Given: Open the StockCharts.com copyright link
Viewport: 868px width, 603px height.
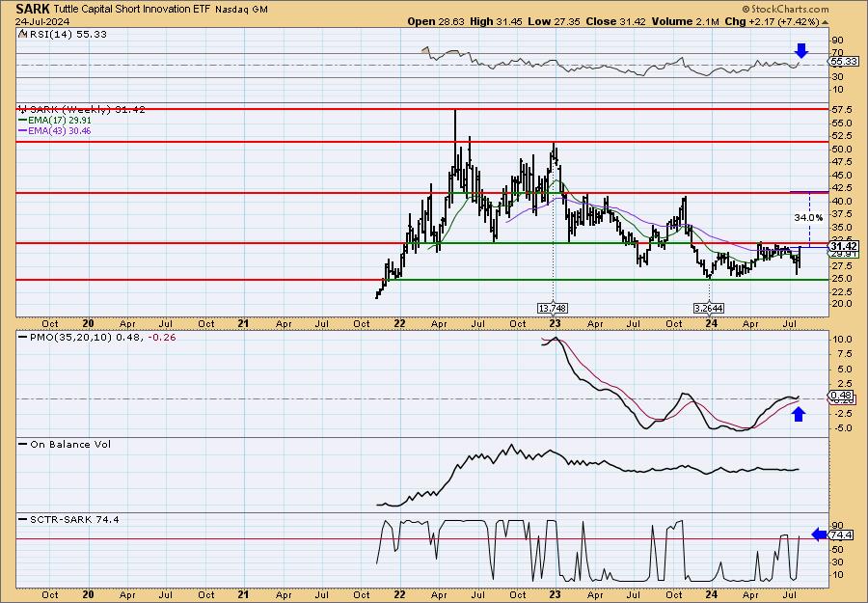Looking at the screenshot, I should (x=785, y=9).
